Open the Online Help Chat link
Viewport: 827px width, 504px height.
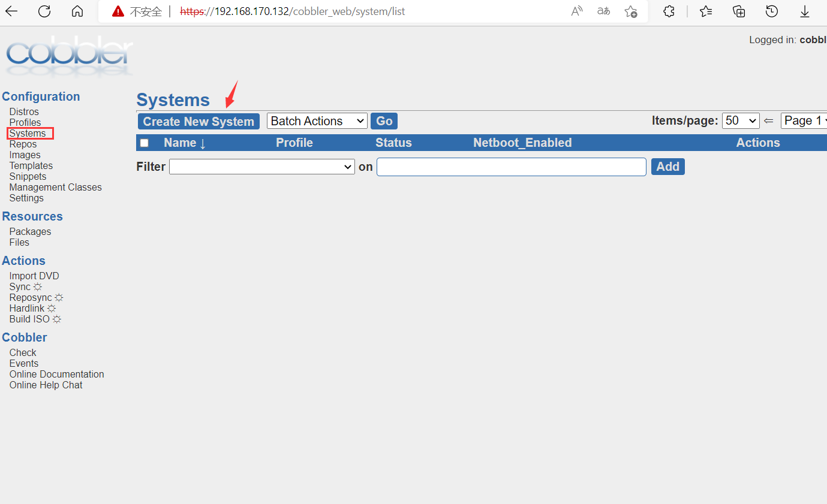point(46,385)
